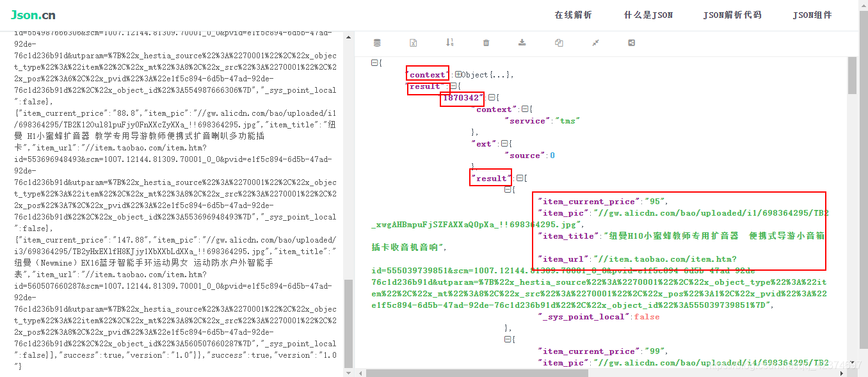The height and width of the screenshot is (377, 868).
Task: Click the false value of _sys_point_local
Action: [647, 317]
